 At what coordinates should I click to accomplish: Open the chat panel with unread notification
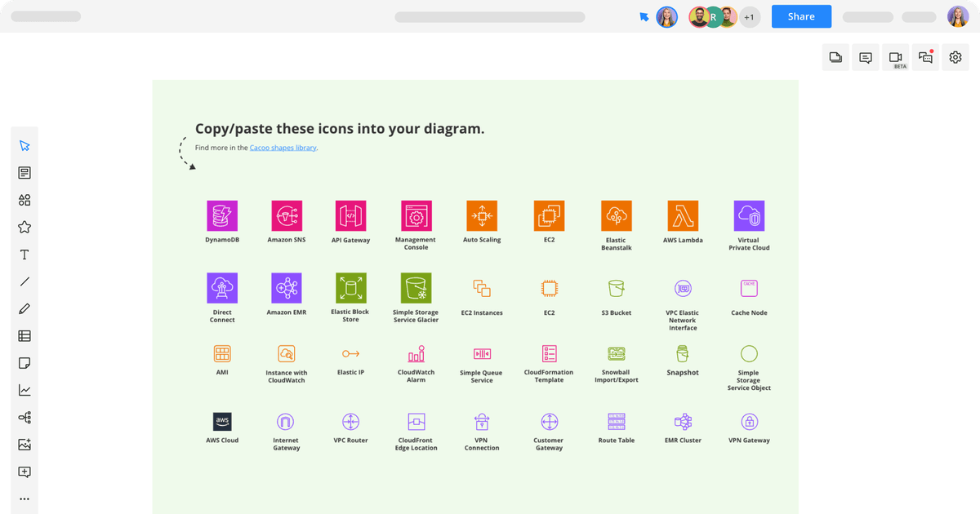click(925, 57)
